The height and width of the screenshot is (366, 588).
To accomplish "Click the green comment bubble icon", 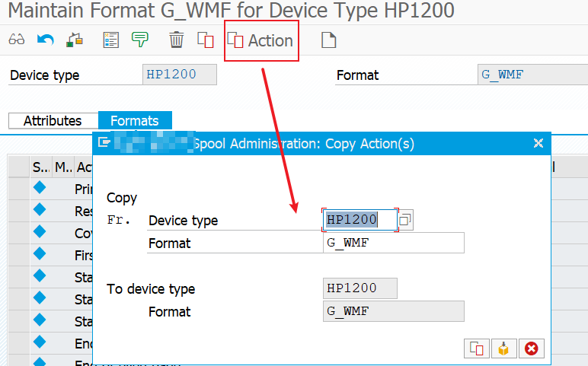I will [140, 40].
